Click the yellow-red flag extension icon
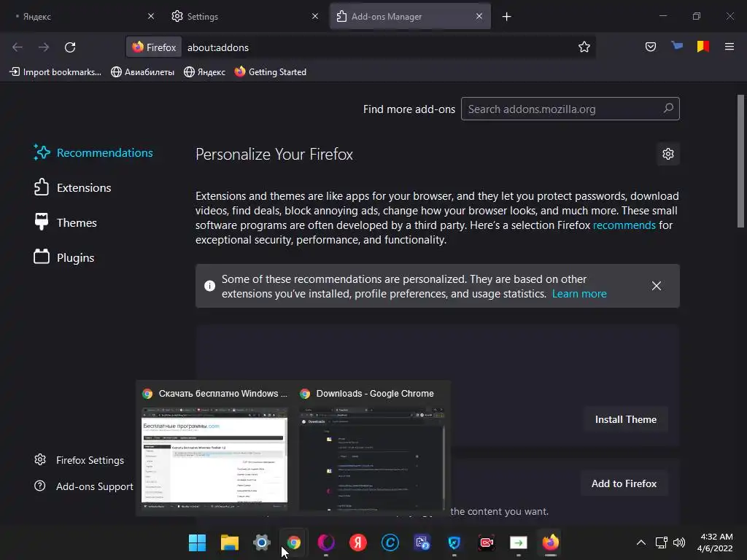747x560 pixels. point(703,46)
